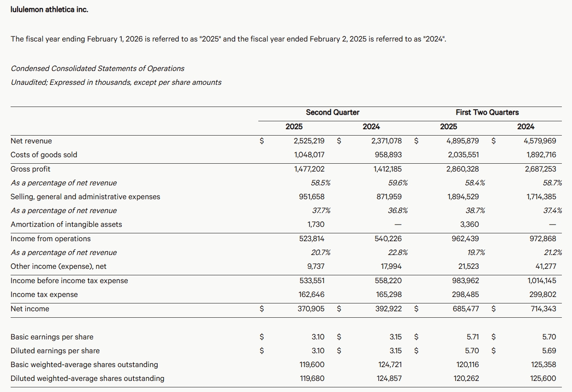Click net income value 370,905
Screen dimensions: 572x392
click(311, 309)
